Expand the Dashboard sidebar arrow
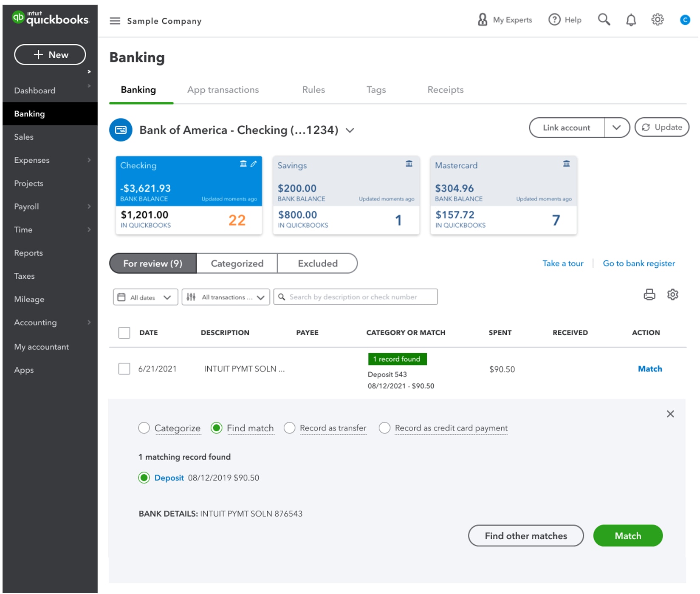Image resolution: width=700 pixels, height=594 pixels. coord(89,86)
